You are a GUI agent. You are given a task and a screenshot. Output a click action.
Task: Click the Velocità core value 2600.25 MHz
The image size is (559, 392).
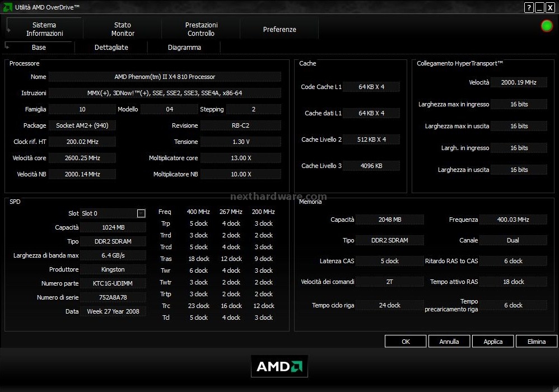tap(82, 158)
